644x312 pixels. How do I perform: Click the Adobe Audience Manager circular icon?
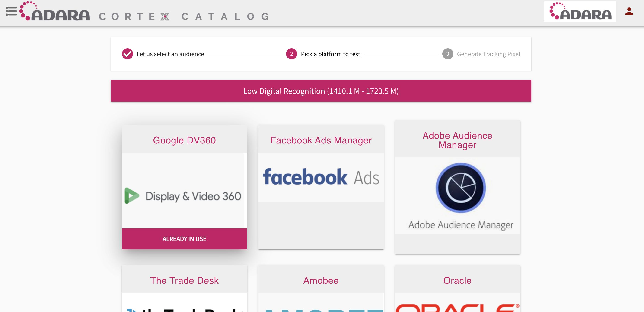[x=461, y=188]
